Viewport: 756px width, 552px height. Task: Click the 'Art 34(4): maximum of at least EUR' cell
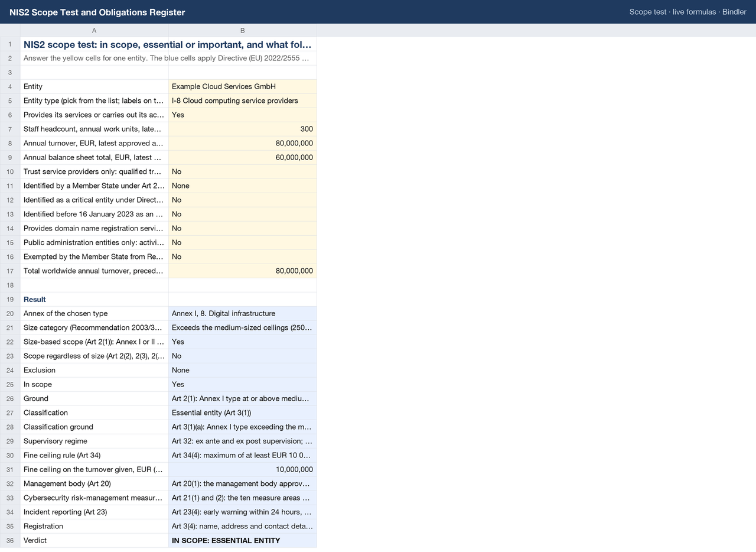pos(243,455)
